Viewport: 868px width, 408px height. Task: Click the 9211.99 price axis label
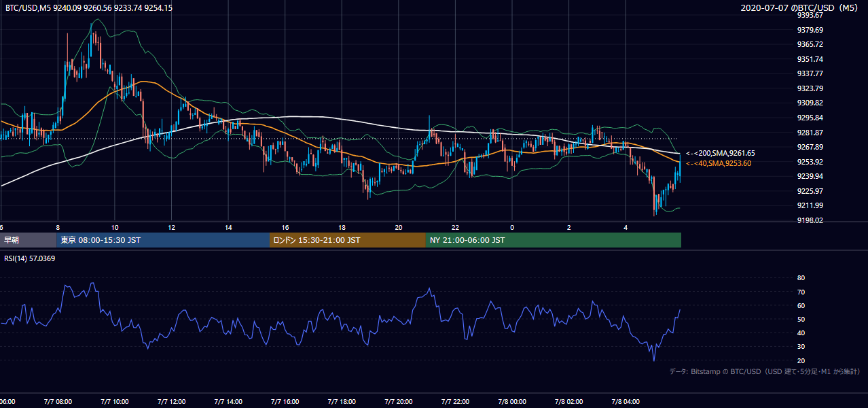point(810,205)
